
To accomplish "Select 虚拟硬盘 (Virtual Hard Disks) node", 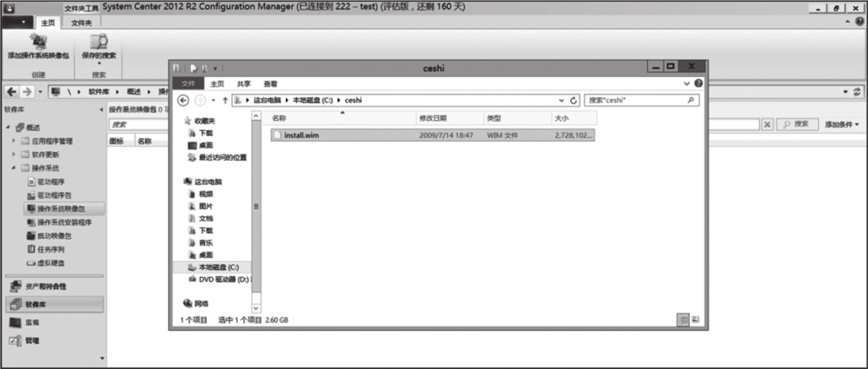I will coord(46,263).
